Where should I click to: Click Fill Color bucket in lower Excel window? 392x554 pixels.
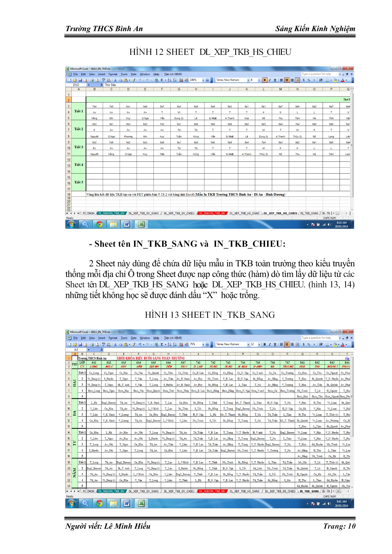pos(335,344)
